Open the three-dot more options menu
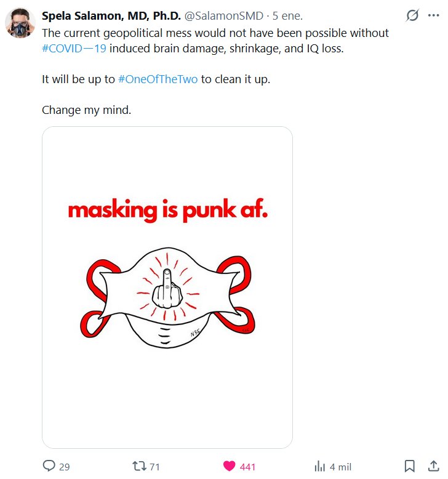 tap(433, 15)
